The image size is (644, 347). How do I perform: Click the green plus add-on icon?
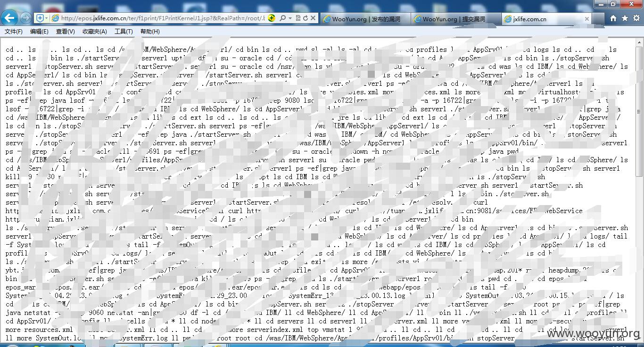pyautogui.click(x=272, y=18)
